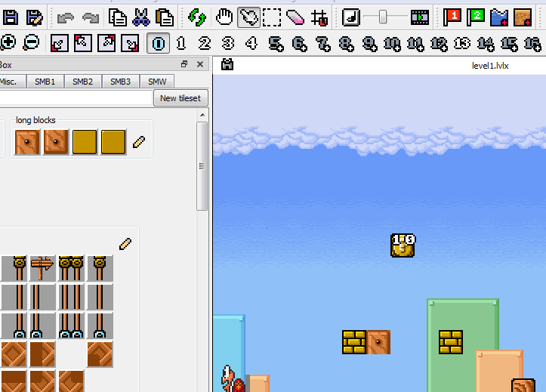Screen dimensions: 546x392
Task: Adjust the music volume slider handle
Action: click(383, 17)
